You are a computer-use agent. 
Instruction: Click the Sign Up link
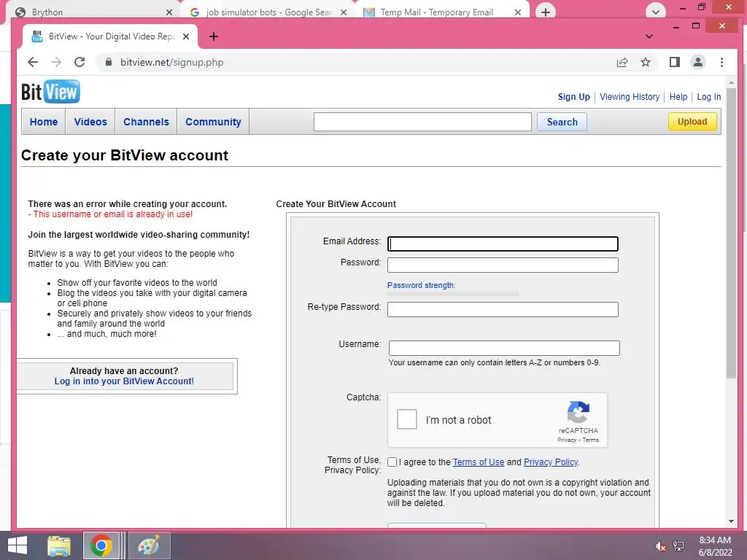(573, 97)
